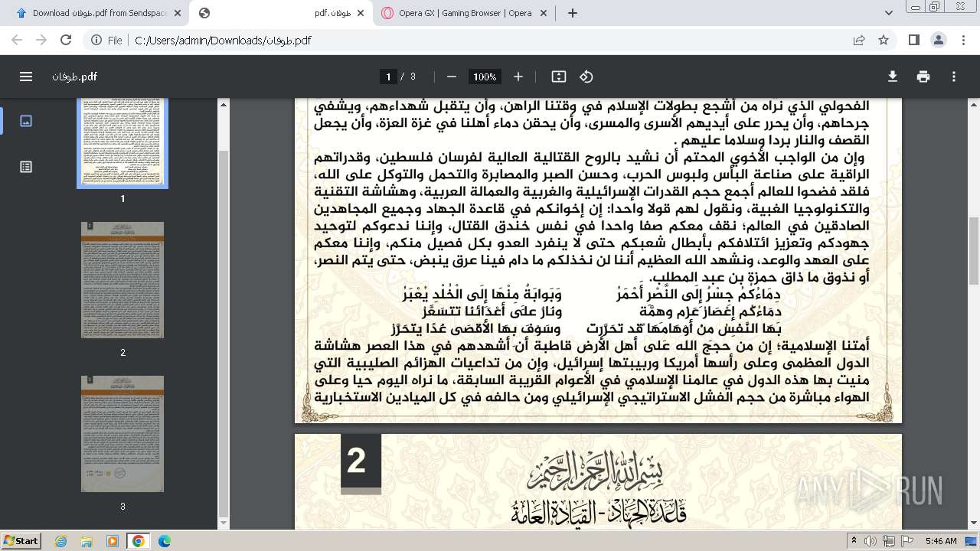Image resolution: width=980 pixels, height=551 pixels.
Task: Click the thumbnail panel scroll up arrow
Action: (224, 104)
